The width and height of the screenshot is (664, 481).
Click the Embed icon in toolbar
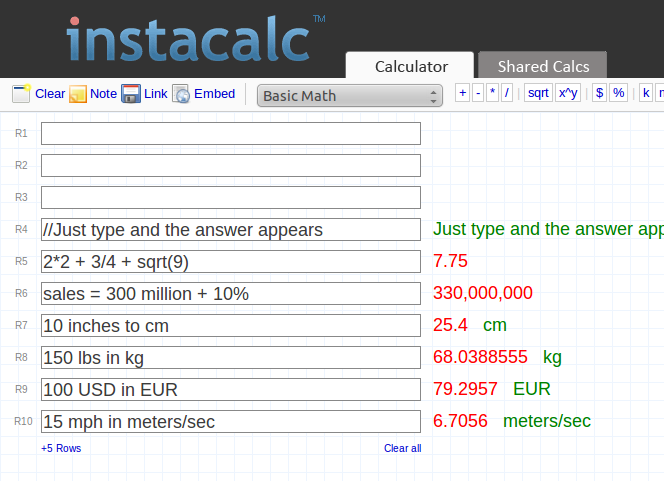[181, 94]
